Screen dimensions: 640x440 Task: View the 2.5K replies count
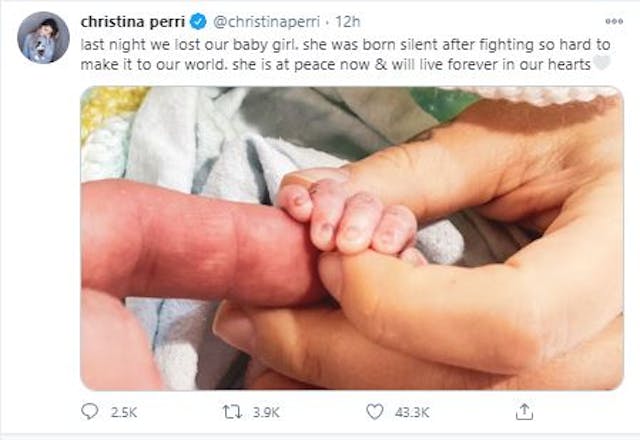point(122,410)
